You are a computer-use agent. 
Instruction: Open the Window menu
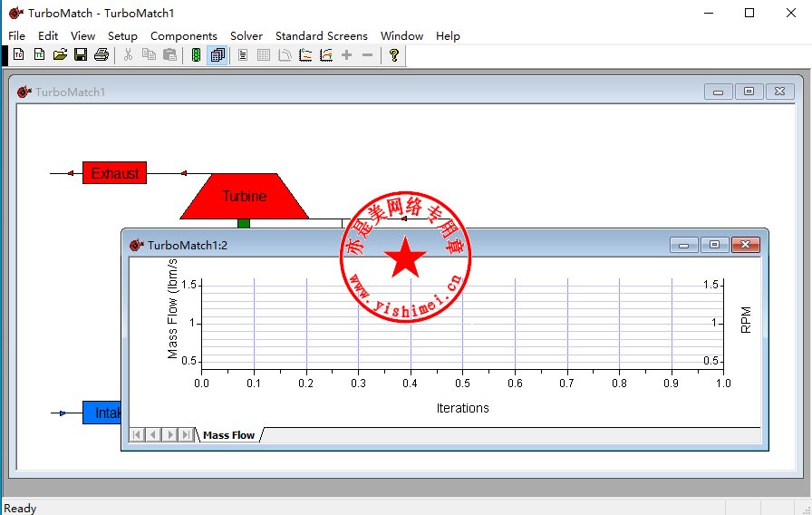click(401, 35)
